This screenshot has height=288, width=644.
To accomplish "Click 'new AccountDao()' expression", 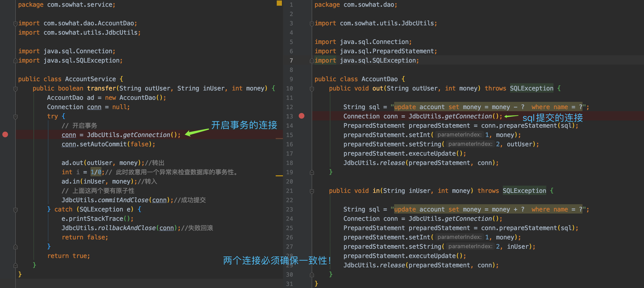I will click(x=133, y=98).
